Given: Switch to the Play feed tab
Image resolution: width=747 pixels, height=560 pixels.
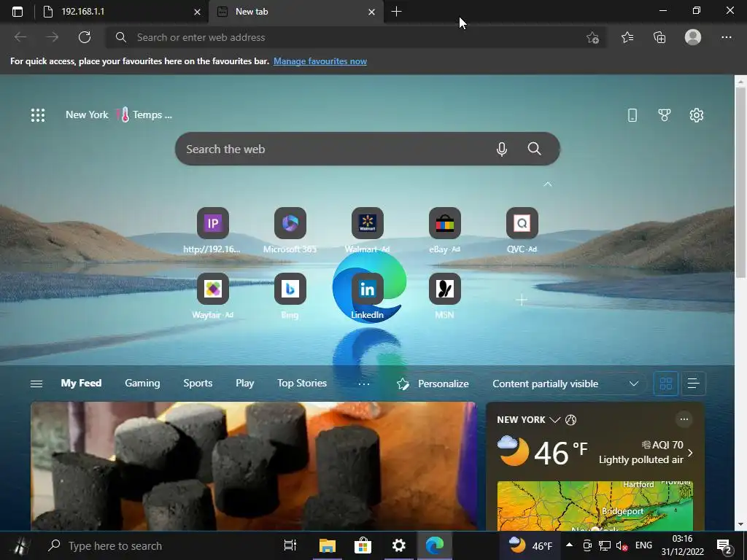Looking at the screenshot, I should coord(245,383).
